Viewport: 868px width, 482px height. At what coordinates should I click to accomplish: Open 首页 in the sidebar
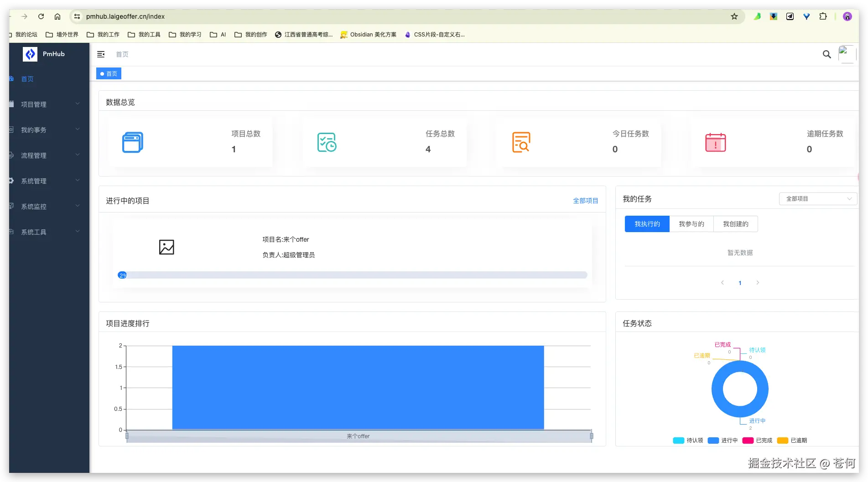point(49,79)
